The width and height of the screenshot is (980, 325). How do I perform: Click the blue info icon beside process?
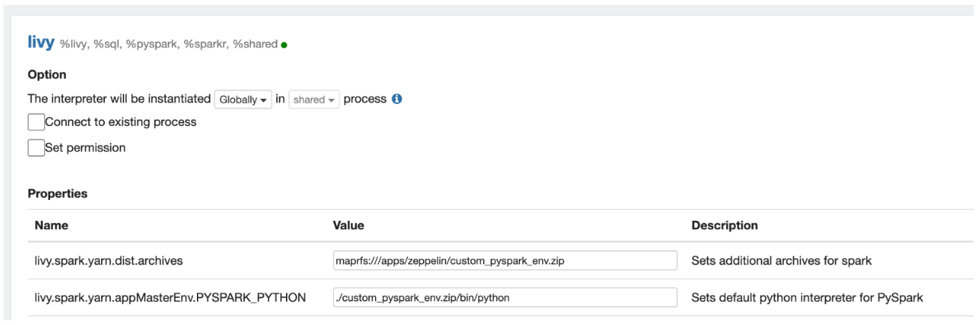(x=398, y=99)
